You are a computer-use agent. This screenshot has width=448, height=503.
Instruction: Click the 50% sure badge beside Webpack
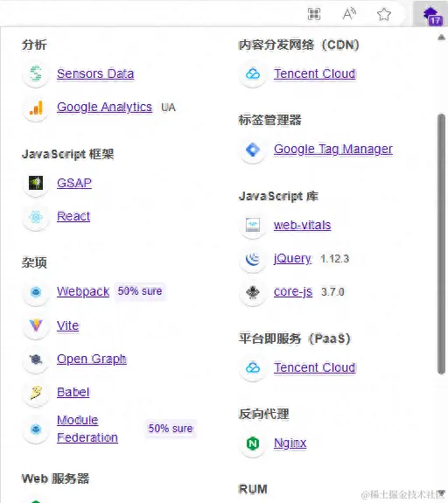point(140,291)
